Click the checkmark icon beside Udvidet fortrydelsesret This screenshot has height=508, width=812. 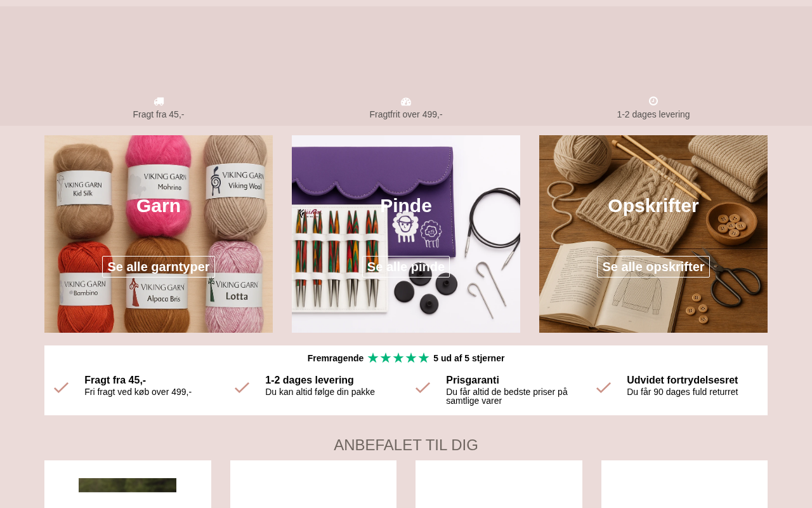coord(604,387)
